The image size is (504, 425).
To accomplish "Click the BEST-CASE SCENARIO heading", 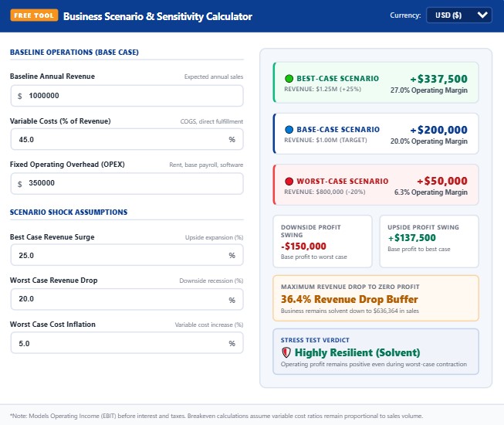I will [337, 79].
